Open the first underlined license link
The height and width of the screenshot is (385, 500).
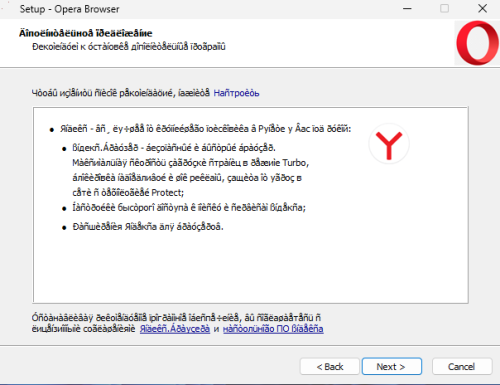(175, 329)
